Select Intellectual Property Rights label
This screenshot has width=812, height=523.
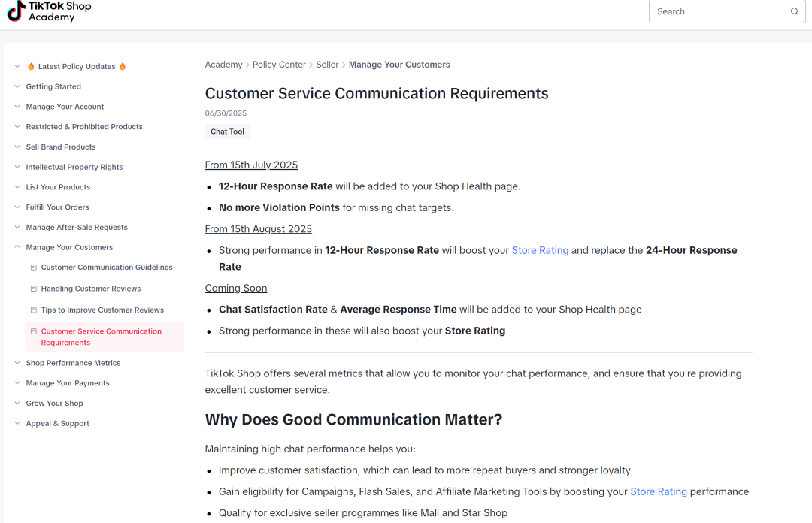[74, 167]
